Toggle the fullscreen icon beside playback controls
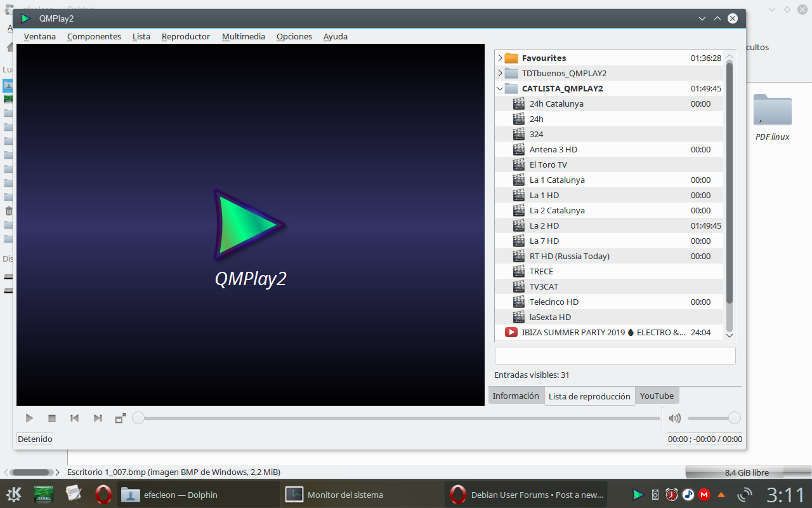812x508 pixels. 120,418
